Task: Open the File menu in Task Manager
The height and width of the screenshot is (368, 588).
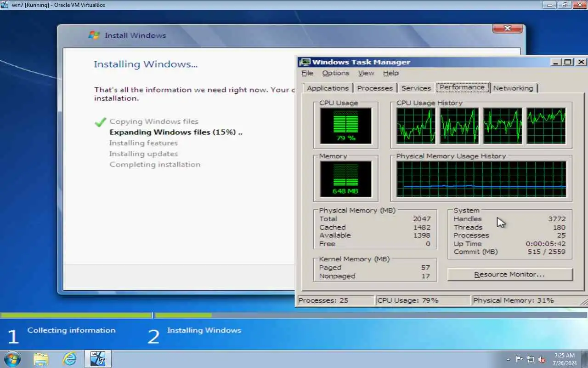Action: tap(307, 73)
